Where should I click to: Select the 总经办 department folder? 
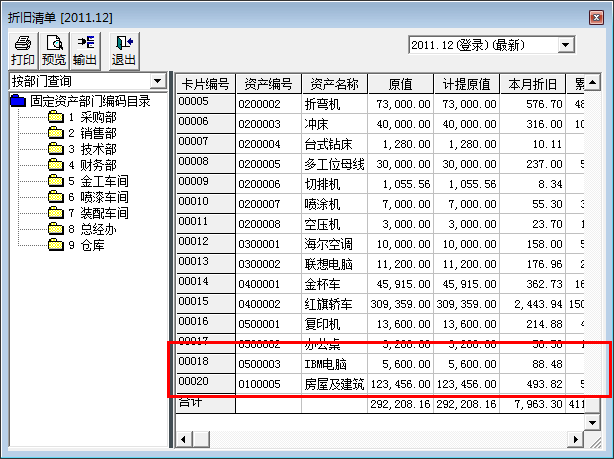[82, 229]
